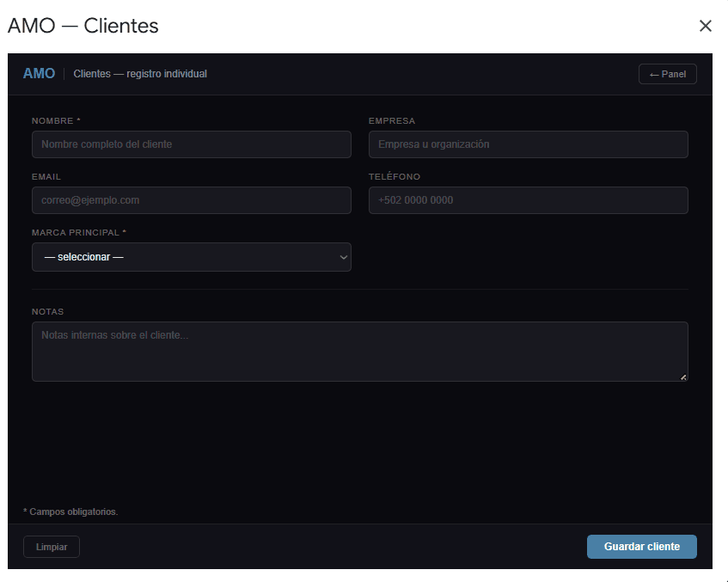The width and height of the screenshot is (728, 582).
Task: Click the '* Campos obligatorios.' note
Action: (70, 512)
